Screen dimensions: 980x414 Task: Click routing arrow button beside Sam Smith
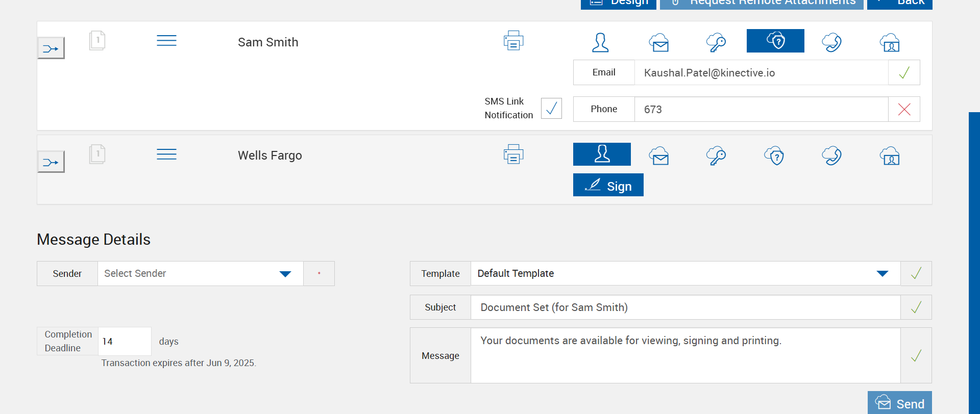pyautogui.click(x=51, y=48)
